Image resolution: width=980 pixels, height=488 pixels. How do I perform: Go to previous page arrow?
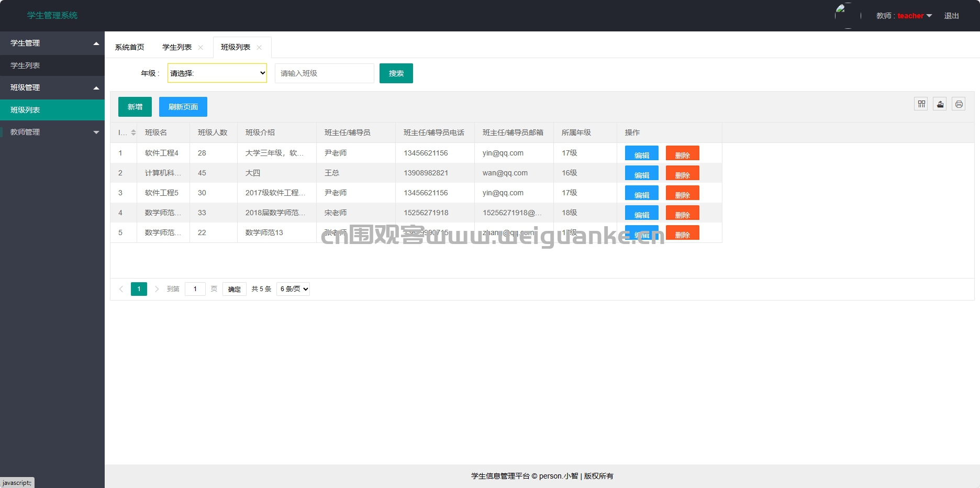pos(121,289)
